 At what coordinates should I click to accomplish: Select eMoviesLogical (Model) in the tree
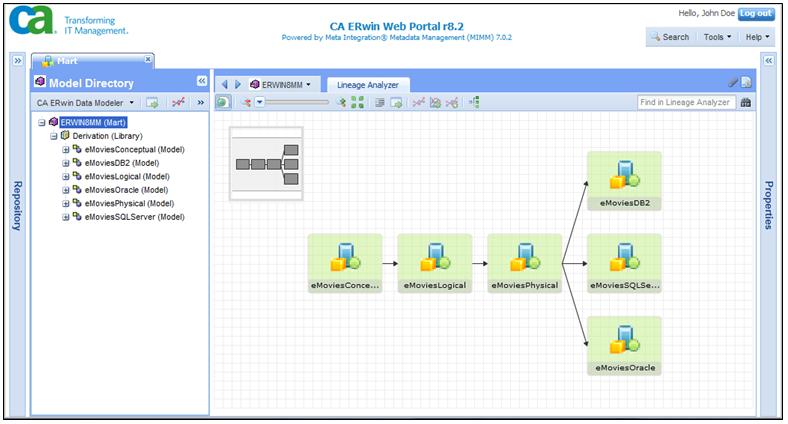pos(127,177)
